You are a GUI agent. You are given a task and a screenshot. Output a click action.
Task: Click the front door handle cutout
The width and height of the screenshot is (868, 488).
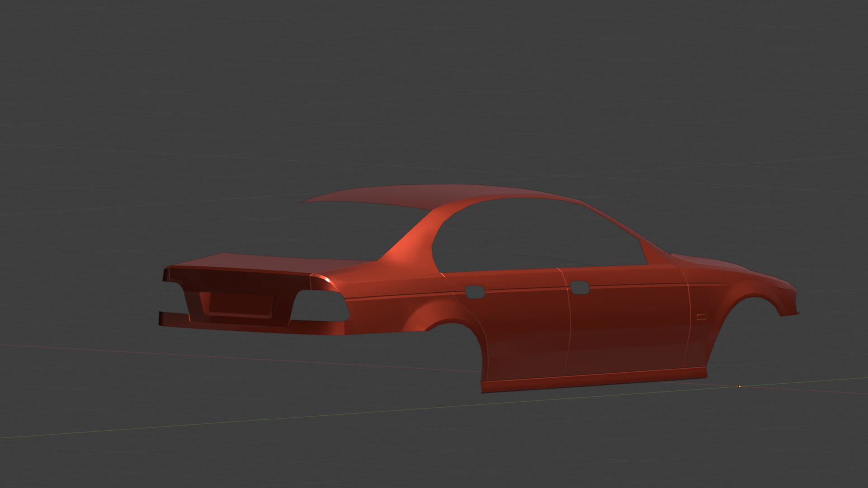pyautogui.click(x=580, y=287)
